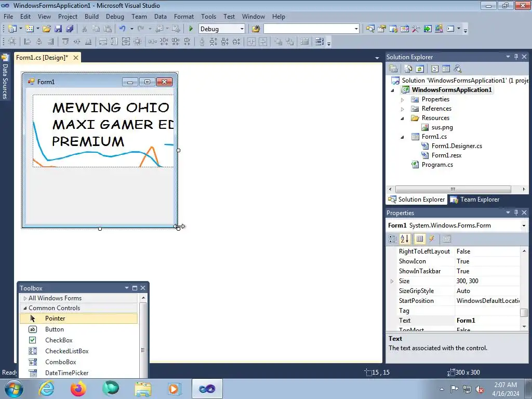Click the Open File toolbar icon
The height and width of the screenshot is (399, 532).
click(x=47, y=29)
